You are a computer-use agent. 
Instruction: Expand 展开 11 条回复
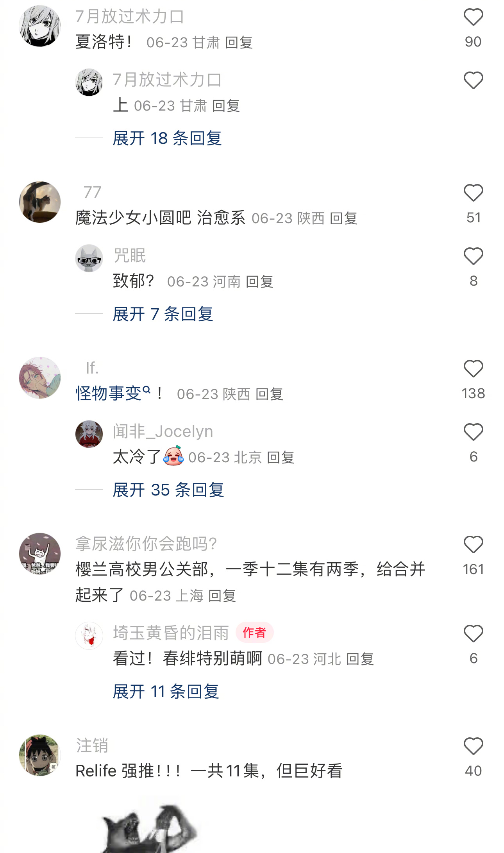click(x=166, y=692)
